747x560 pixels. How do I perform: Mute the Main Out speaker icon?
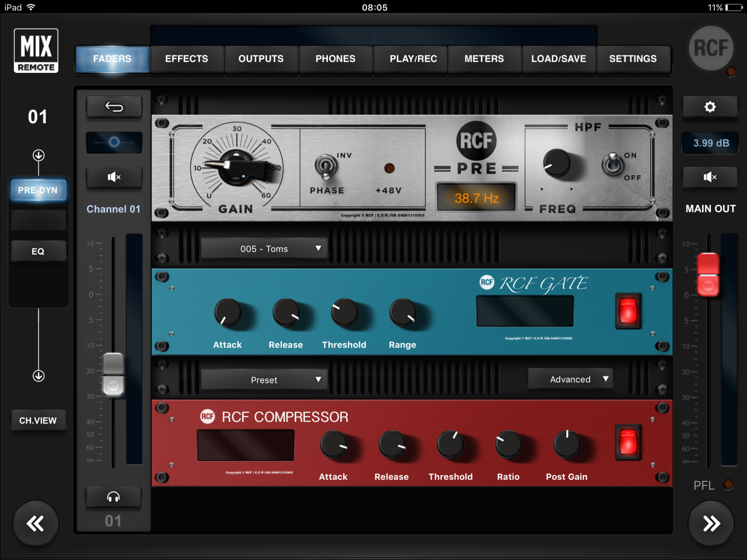(x=710, y=177)
